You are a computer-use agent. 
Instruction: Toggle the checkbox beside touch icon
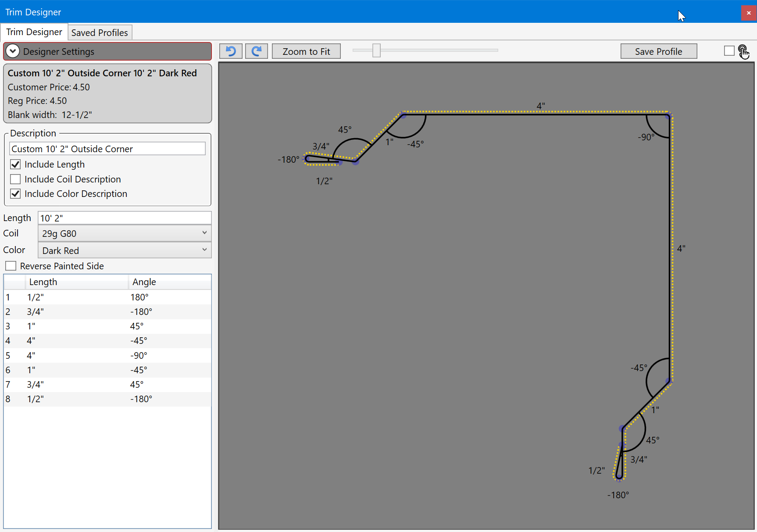pos(729,51)
